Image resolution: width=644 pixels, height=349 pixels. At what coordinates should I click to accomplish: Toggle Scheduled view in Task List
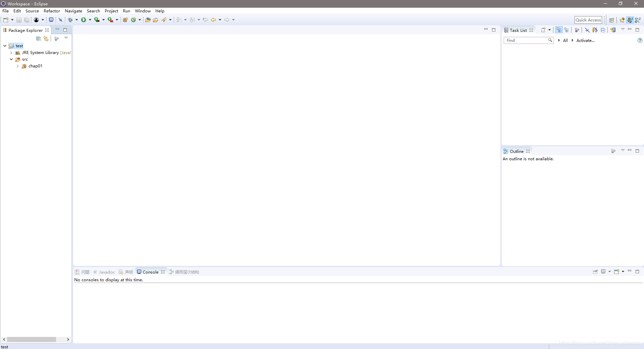pos(567,30)
